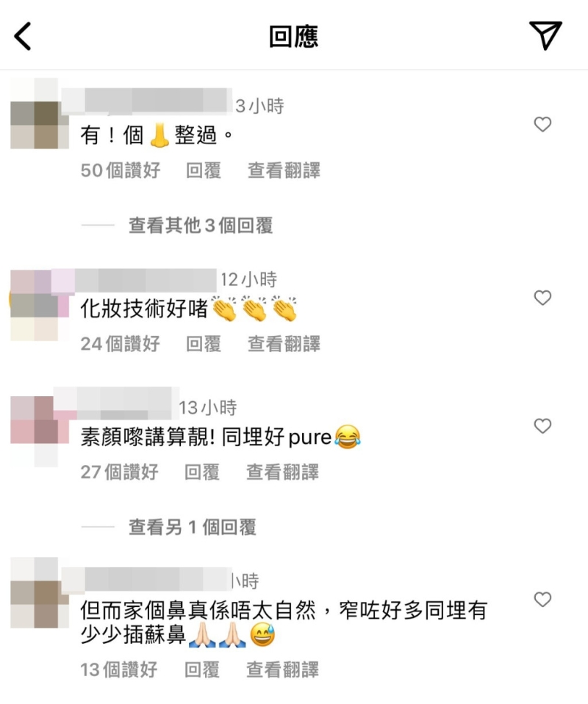Open the 50個讚好 likes list
Viewport: 588px width, 704px height.
(121, 170)
